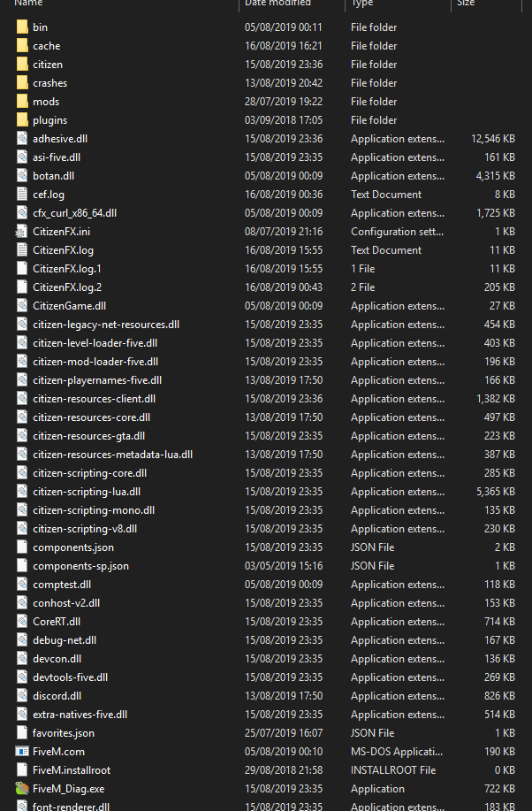This screenshot has height=811, width=532.
Task: Select the CitizenGame.dll file icon
Action: [x=22, y=306]
